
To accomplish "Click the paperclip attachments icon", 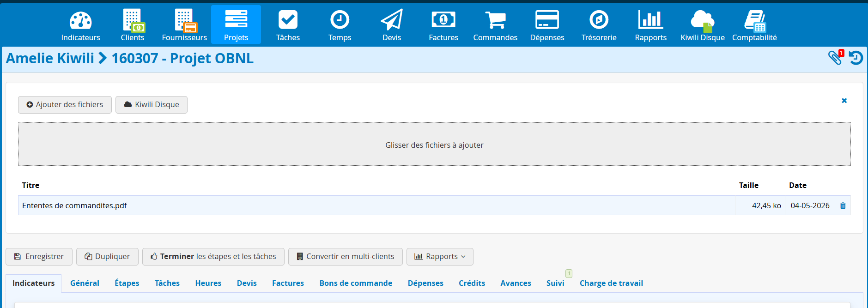I will [x=835, y=58].
